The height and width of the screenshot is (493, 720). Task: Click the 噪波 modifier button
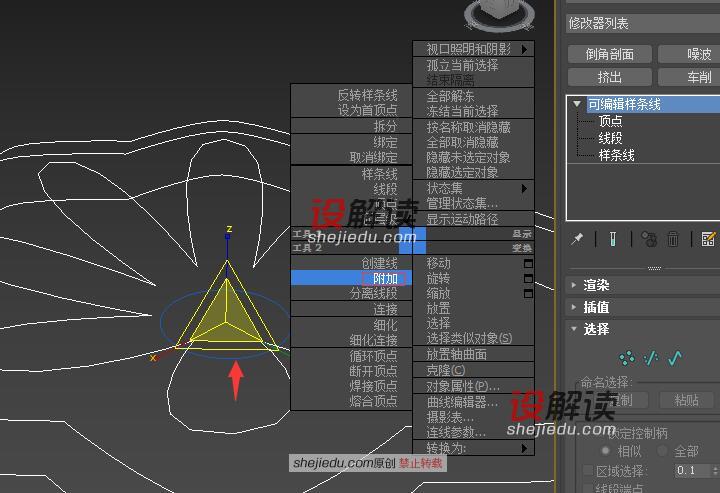689,55
